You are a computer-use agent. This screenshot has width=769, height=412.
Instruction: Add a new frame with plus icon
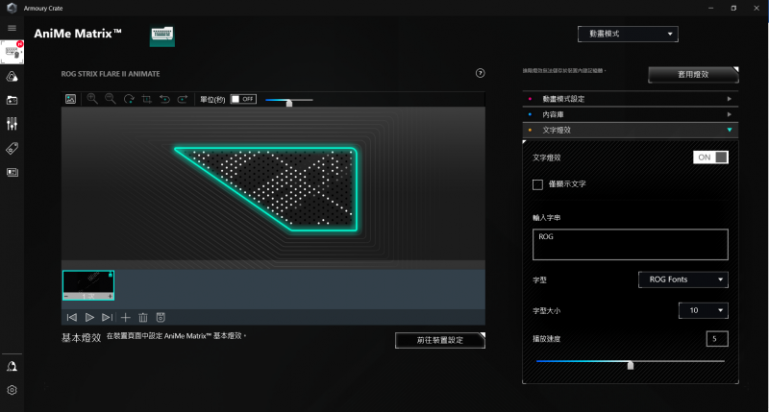click(126, 317)
